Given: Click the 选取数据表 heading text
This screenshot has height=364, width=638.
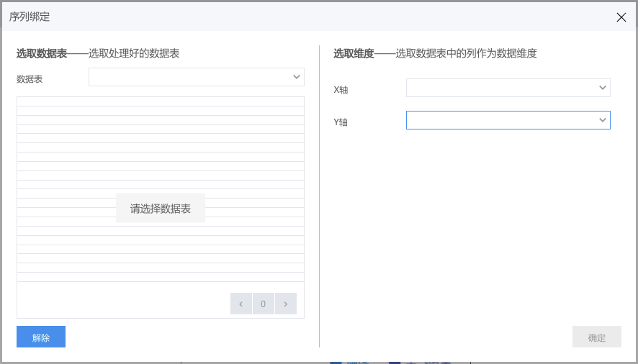Looking at the screenshot, I should point(42,53).
